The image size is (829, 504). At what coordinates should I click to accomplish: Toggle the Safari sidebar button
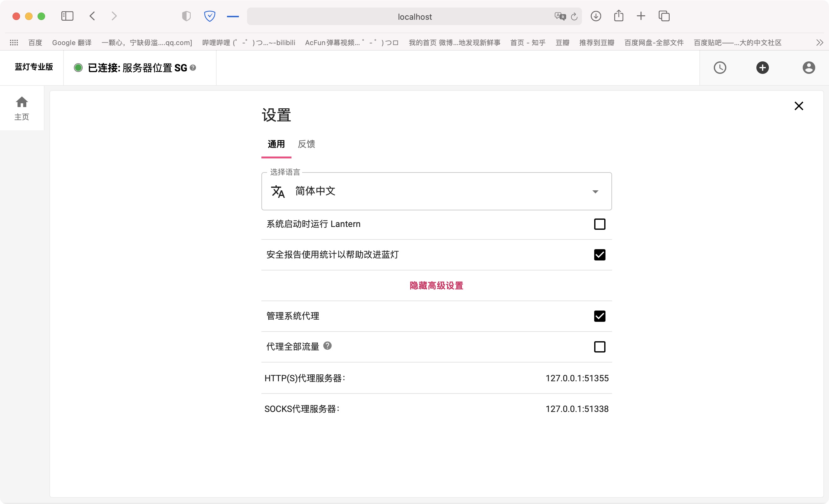click(67, 16)
